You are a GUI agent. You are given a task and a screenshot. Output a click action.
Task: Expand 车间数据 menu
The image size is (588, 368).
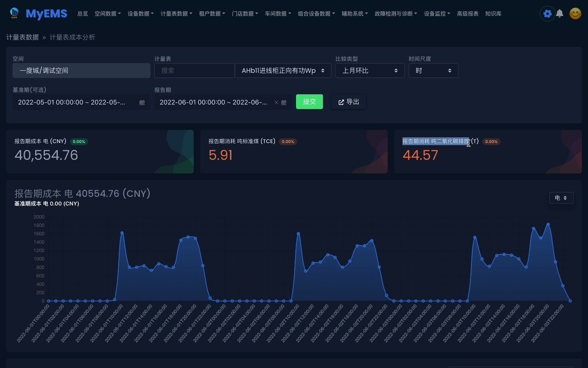coord(278,14)
